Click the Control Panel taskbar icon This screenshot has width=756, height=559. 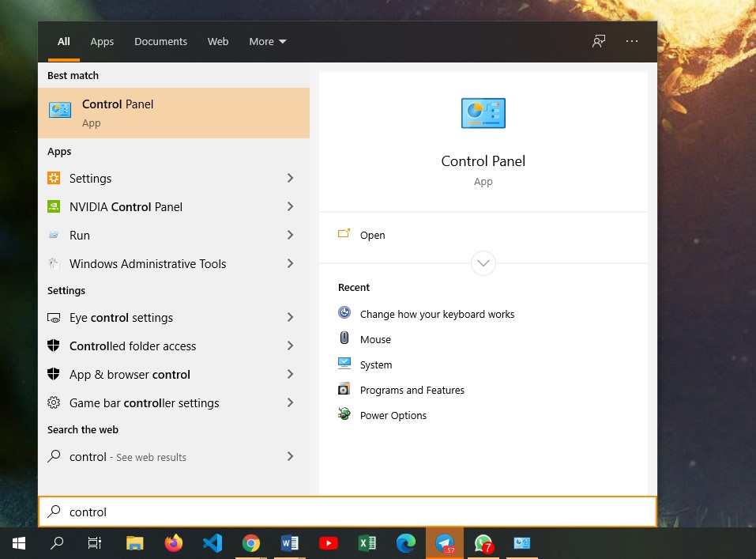[x=521, y=543]
